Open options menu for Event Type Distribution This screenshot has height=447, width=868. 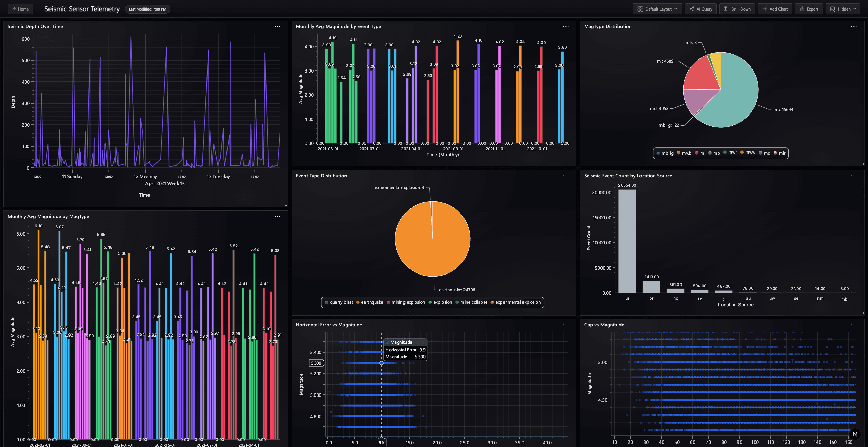point(566,176)
